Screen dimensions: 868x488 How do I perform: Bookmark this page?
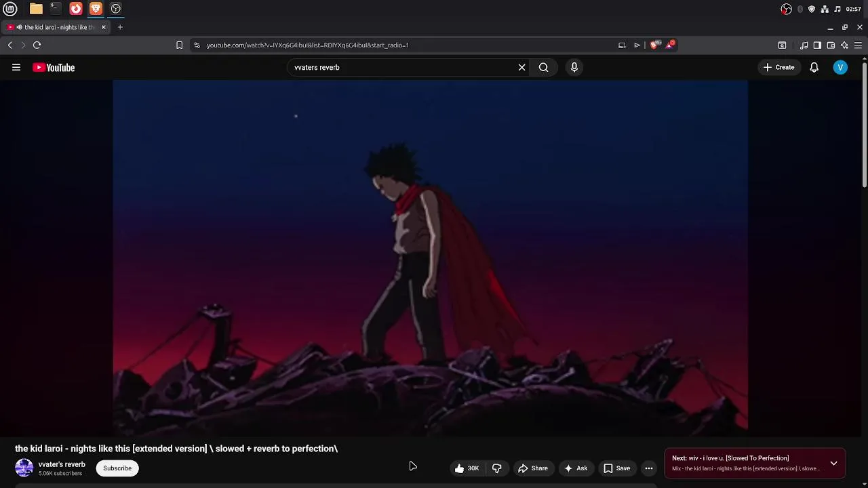click(x=179, y=45)
